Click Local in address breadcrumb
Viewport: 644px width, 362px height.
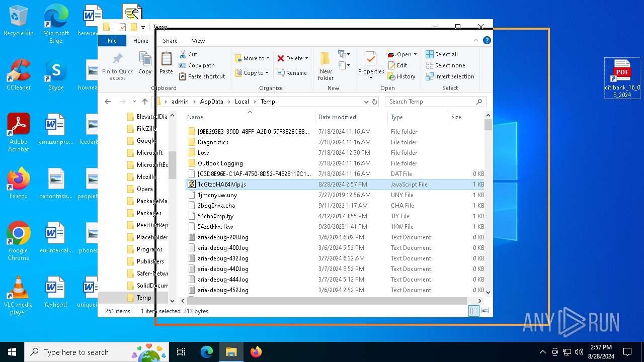click(242, 102)
